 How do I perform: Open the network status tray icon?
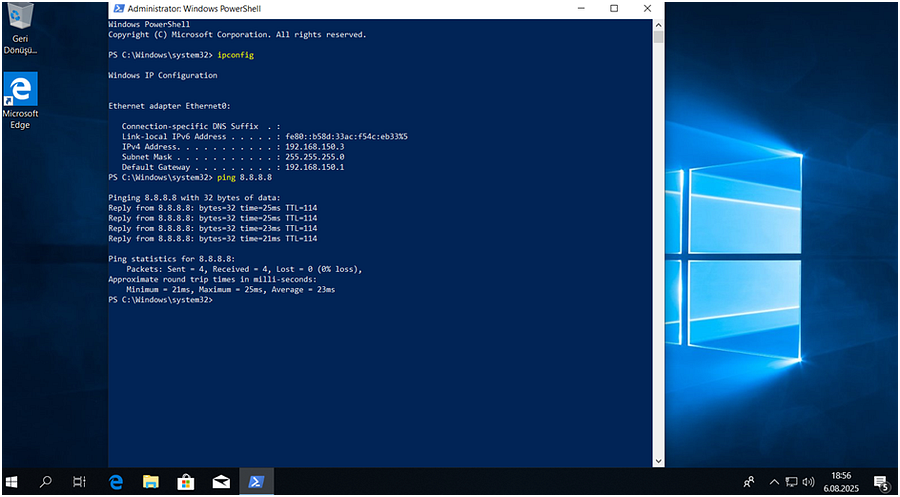[x=792, y=482]
